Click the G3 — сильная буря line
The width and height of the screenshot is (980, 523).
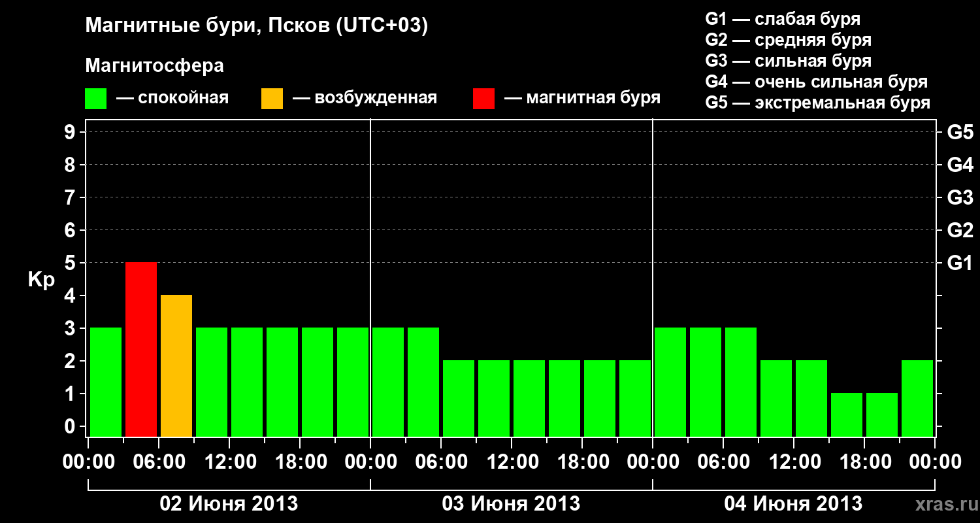(788, 61)
